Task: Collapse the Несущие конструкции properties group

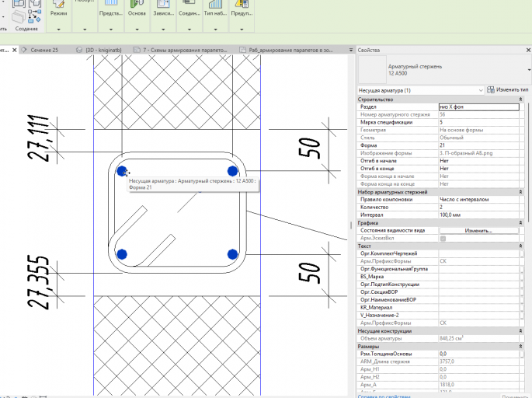Action: click(520, 331)
